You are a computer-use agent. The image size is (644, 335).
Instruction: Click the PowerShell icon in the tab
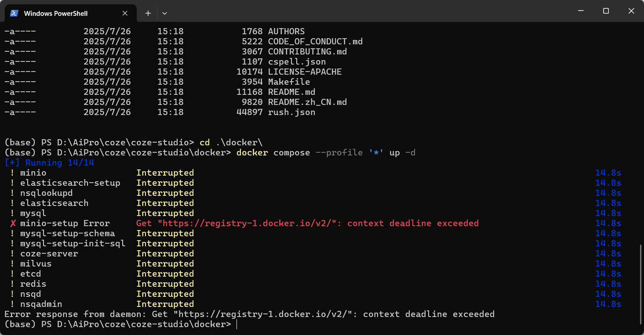tap(14, 13)
